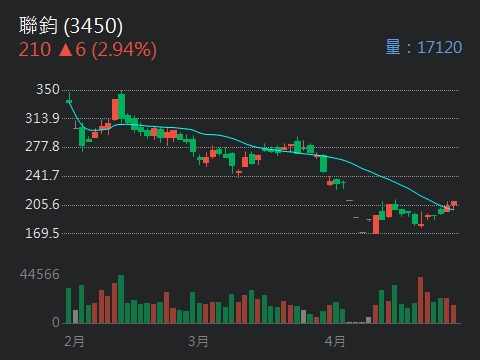This screenshot has width=480, height=360.
Task: Select the 4月 timeline marker
Action: (335, 341)
